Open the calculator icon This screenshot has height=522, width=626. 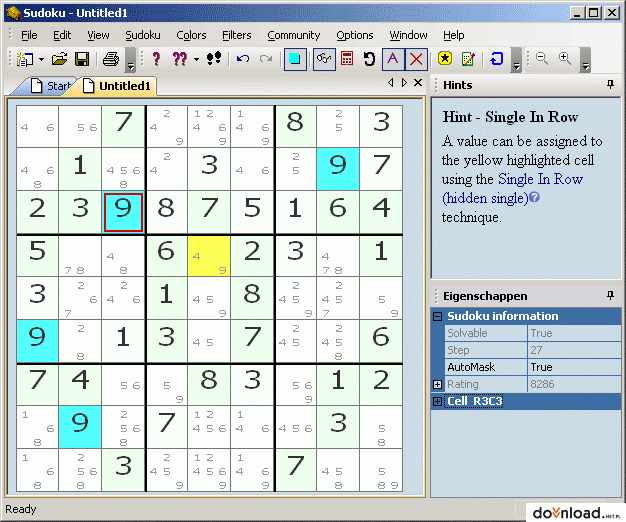click(347, 59)
